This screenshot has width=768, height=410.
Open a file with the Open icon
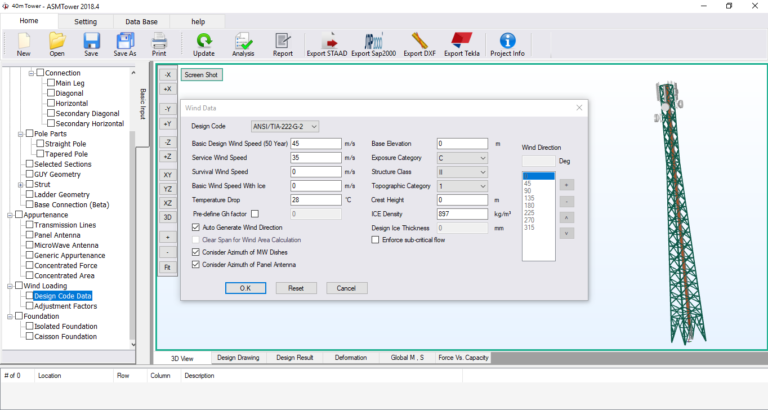click(x=57, y=45)
